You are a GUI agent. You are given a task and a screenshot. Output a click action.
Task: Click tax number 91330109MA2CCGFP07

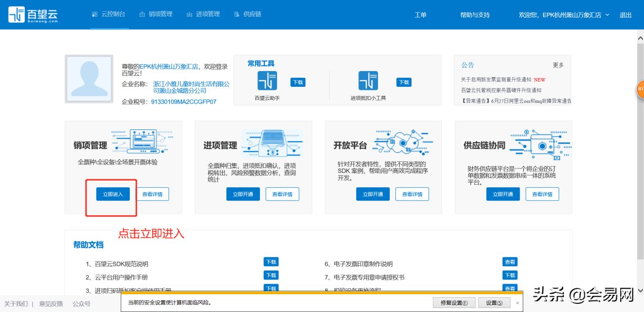pyautogui.click(x=184, y=102)
